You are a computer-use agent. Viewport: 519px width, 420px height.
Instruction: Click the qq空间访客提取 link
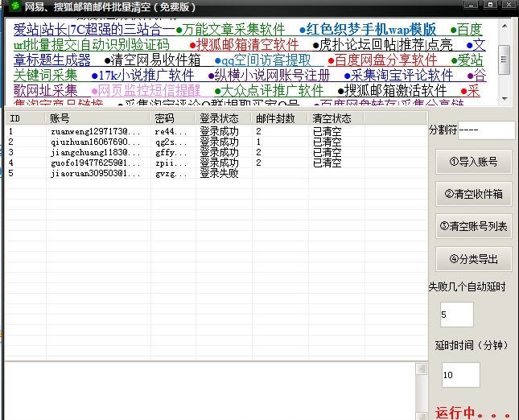click(268, 60)
